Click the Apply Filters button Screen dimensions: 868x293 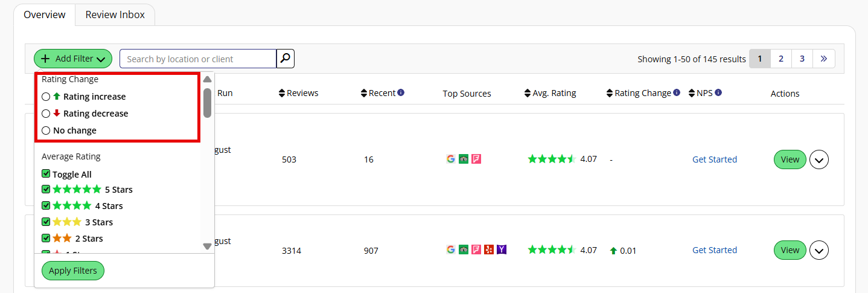(x=73, y=271)
